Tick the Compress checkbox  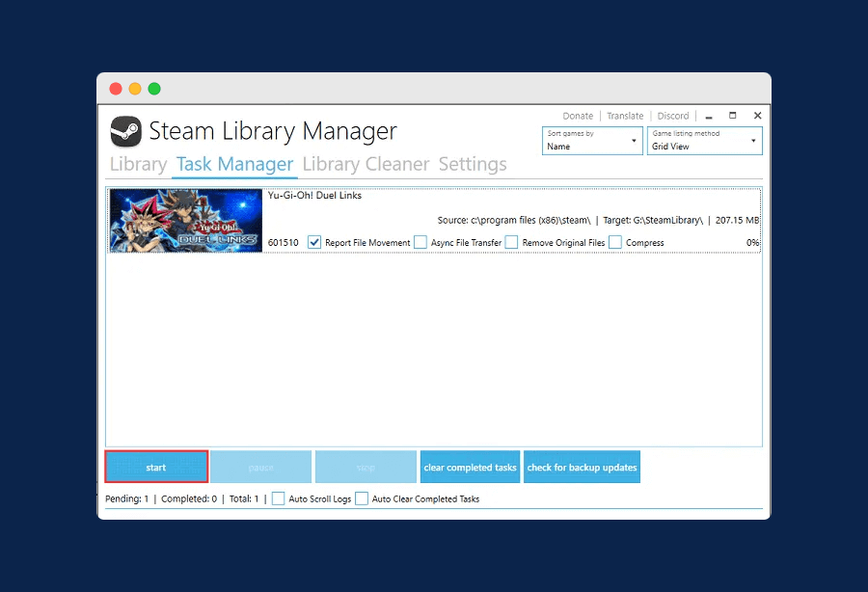[x=615, y=242]
